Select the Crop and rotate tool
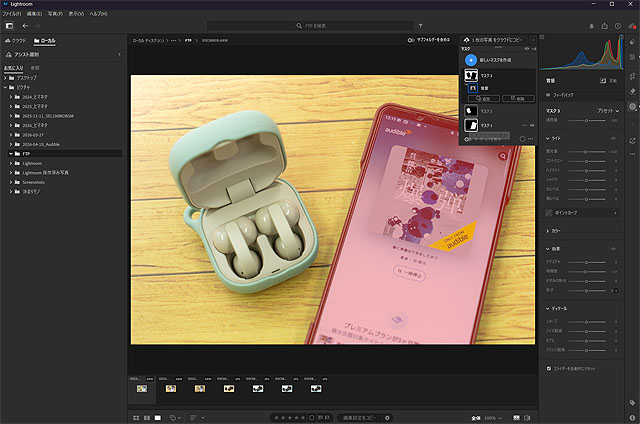The image size is (640, 424). [x=632, y=76]
